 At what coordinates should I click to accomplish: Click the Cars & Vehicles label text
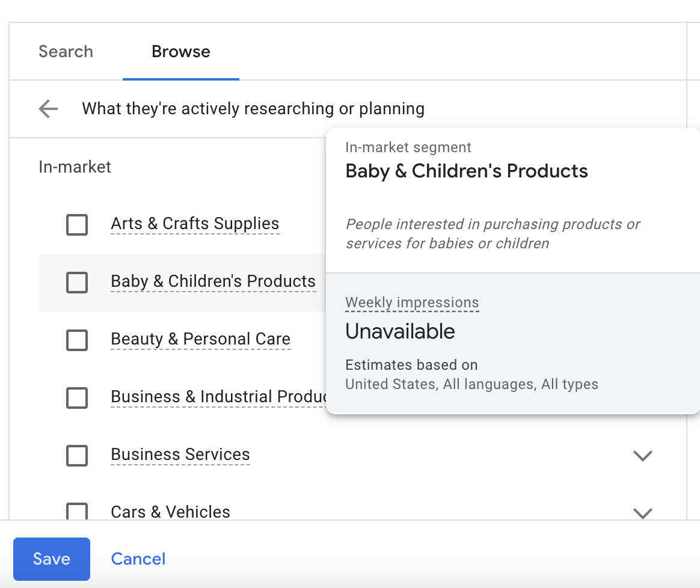170,512
